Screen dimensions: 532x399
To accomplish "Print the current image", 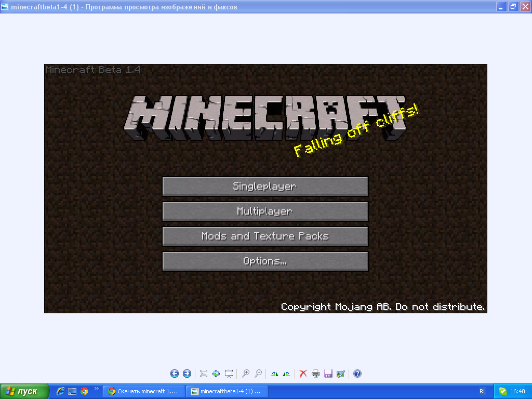I will [315, 374].
